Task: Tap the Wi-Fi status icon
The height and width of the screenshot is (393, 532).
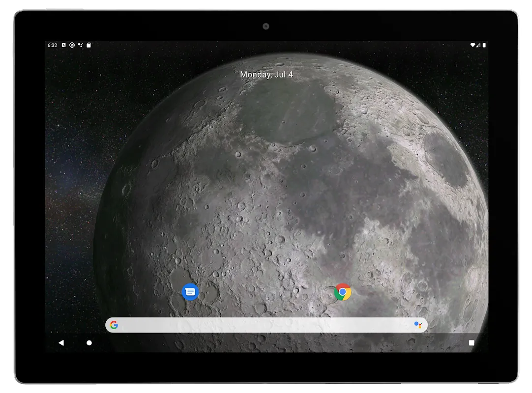Action: (x=473, y=45)
